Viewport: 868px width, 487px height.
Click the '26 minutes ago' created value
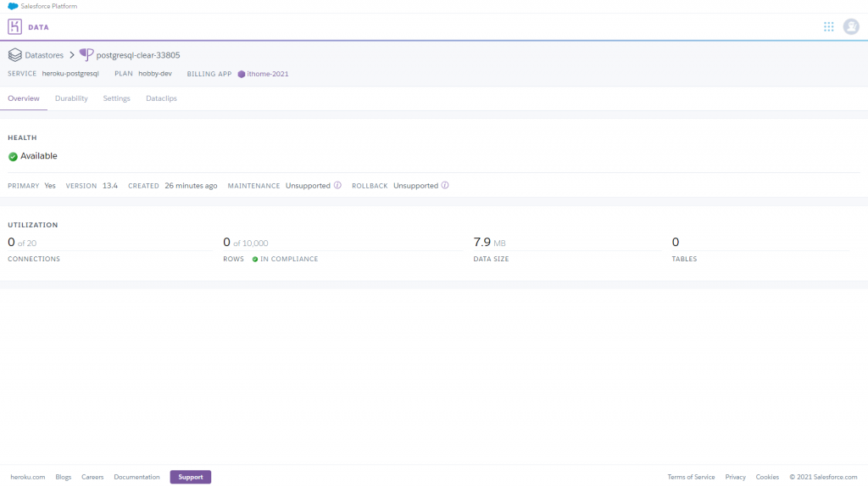191,186
